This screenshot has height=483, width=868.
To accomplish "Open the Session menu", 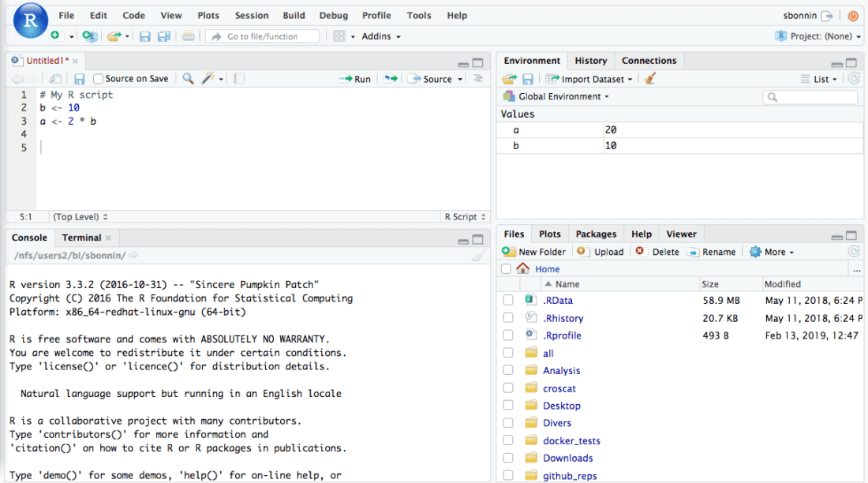I will pos(252,15).
